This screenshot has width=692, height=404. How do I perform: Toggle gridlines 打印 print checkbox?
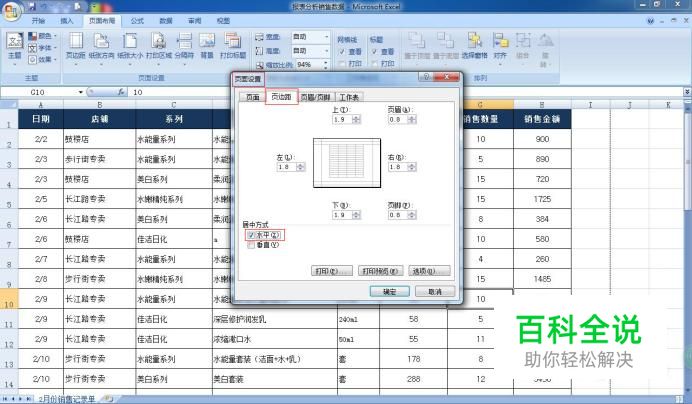click(x=342, y=64)
